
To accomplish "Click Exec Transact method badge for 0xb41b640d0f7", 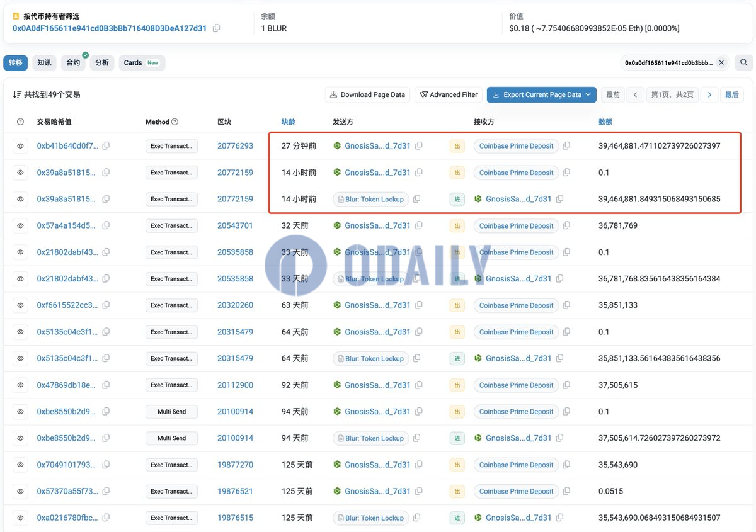I will pyautogui.click(x=171, y=146).
